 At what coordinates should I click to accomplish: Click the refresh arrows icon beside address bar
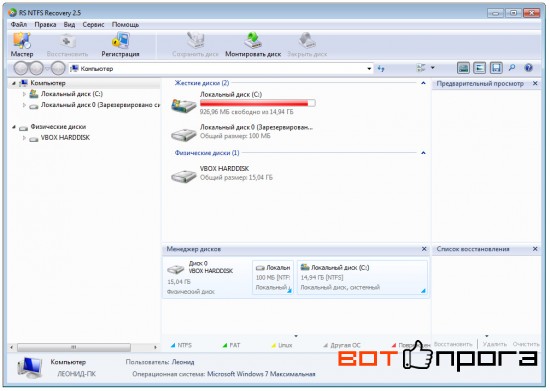click(381, 69)
